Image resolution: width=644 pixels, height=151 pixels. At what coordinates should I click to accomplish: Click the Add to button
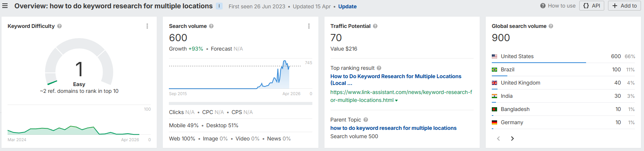624,6
